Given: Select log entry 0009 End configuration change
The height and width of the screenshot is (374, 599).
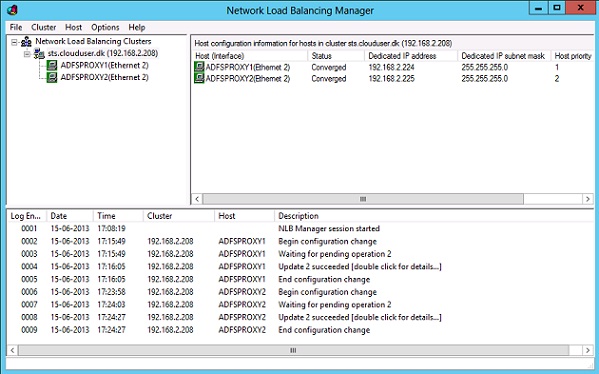Looking at the screenshot, I should [300, 329].
